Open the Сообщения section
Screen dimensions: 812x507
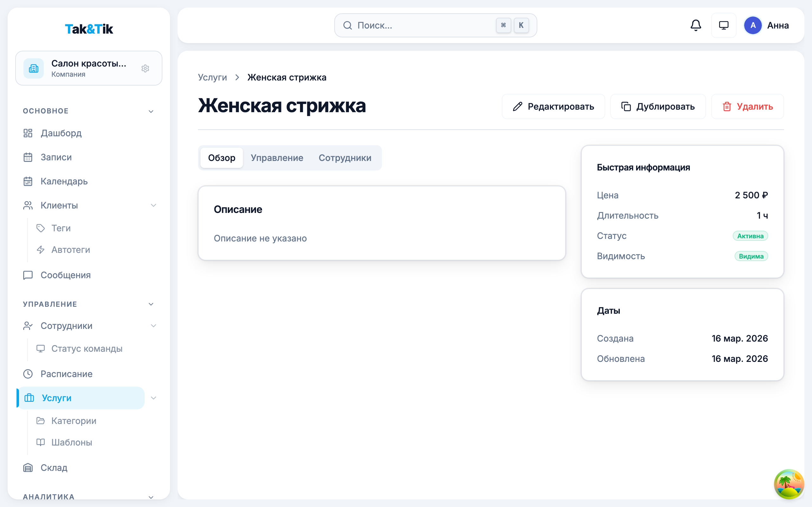(x=65, y=275)
